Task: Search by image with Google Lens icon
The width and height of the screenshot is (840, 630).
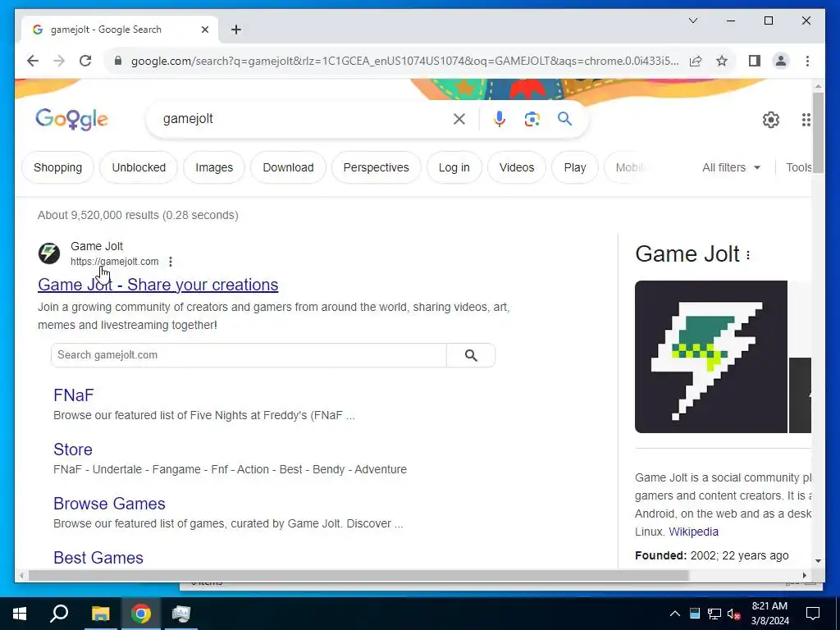Action: pos(532,119)
